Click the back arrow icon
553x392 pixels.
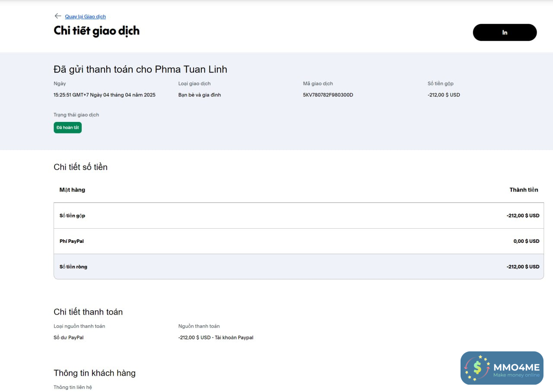click(x=57, y=16)
